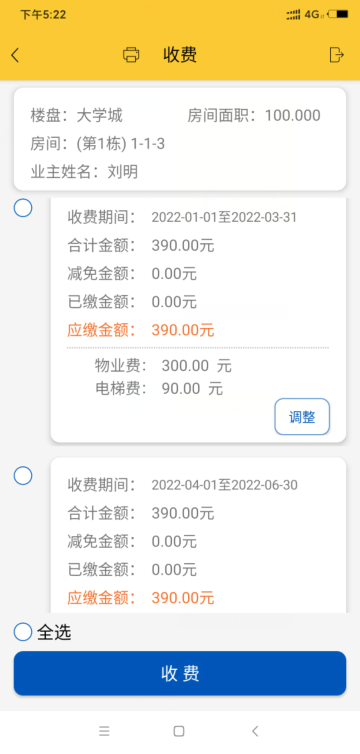Tap the blue 收费 charge button
This screenshot has height=754, width=360.
click(x=180, y=673)
